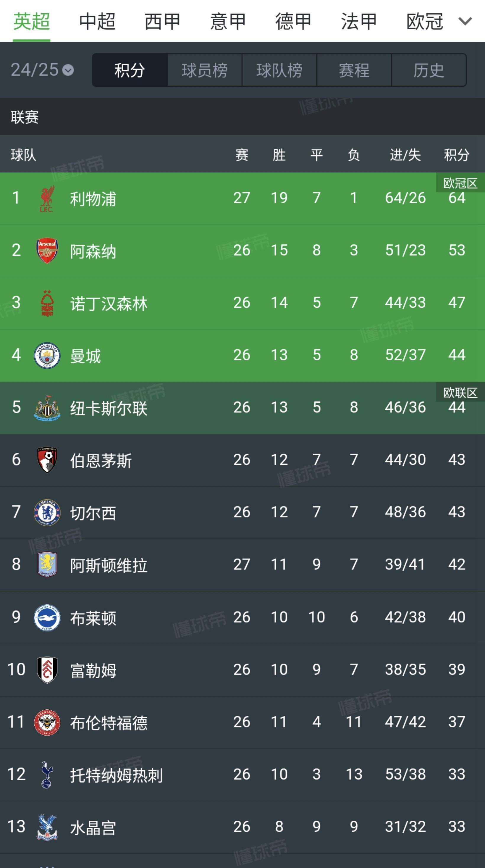485x868 pixels.
Task: Tap the Brighton club crest icon
Action: click(47, 617)
